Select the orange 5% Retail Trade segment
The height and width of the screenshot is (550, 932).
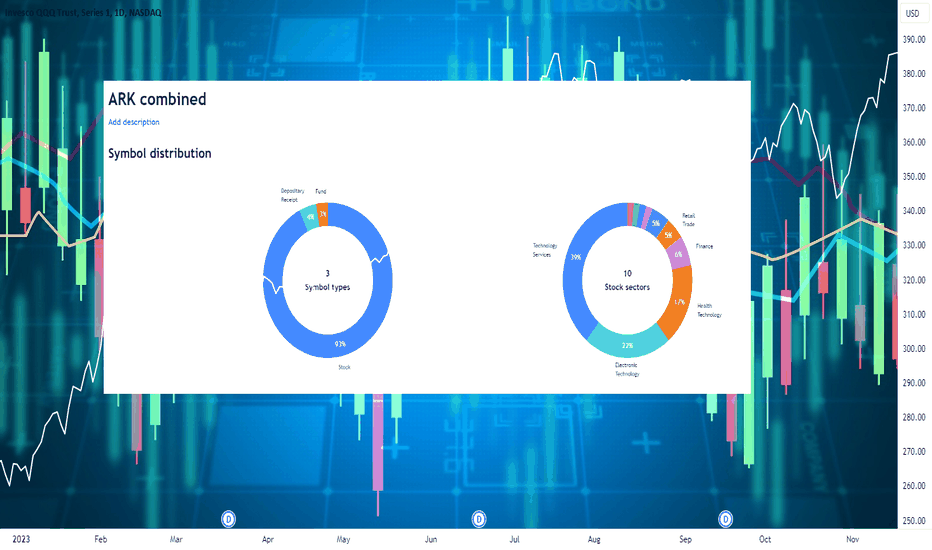coord(669,235)
